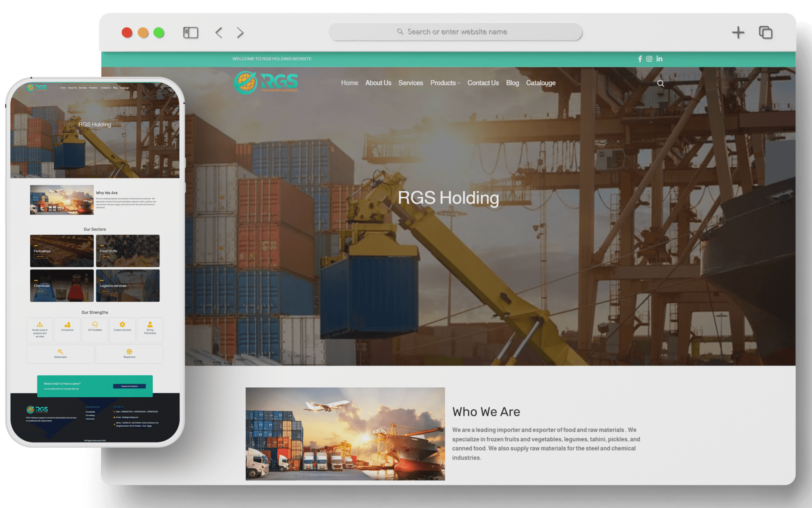Open the Ferroalloys sector card on the phone
Viewport: 812px width, 508px height.
point(62,251)
